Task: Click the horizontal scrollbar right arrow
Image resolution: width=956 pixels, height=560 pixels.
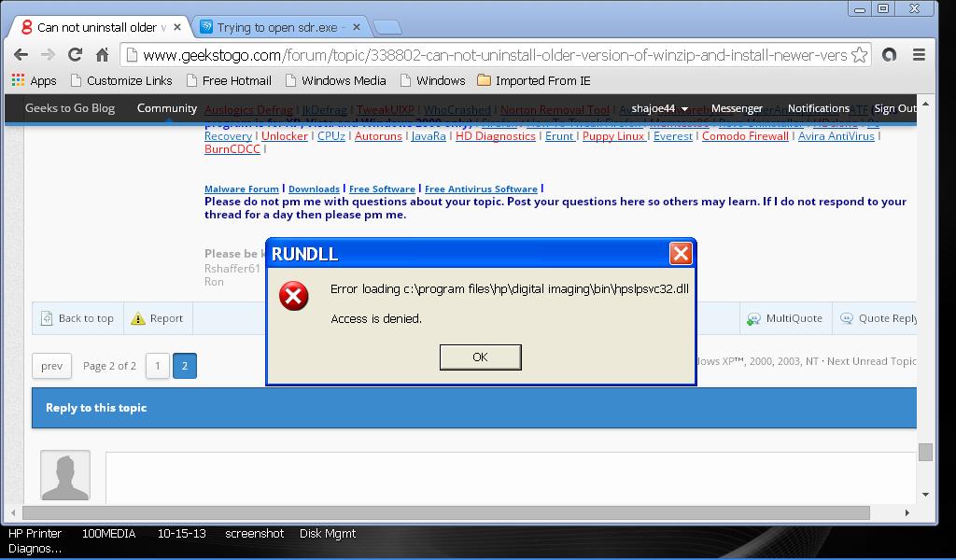Action: [x=907, y=513]
